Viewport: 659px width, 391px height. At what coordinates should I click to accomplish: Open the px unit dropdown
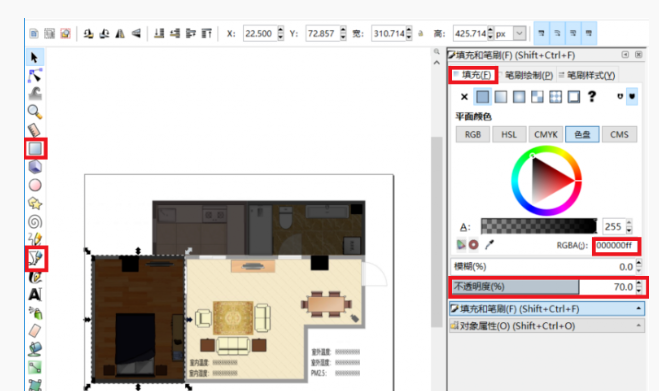coord(520,33)
